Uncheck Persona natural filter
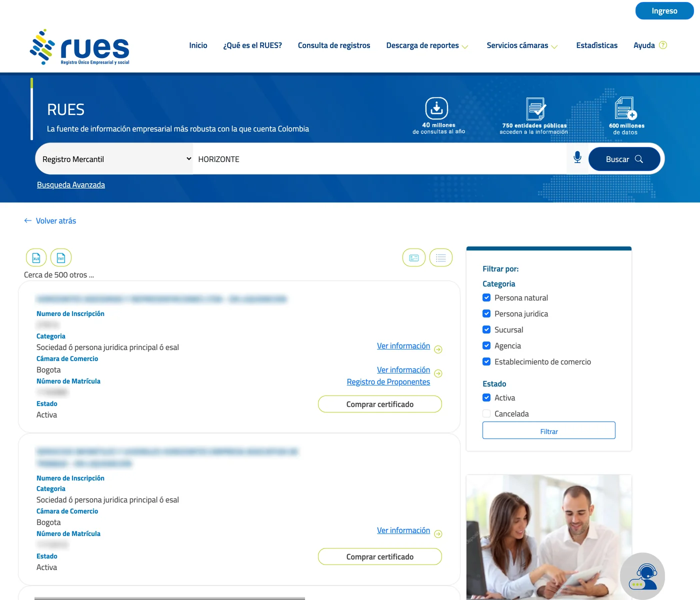The image size is (700, 600). tap(486, 297)
